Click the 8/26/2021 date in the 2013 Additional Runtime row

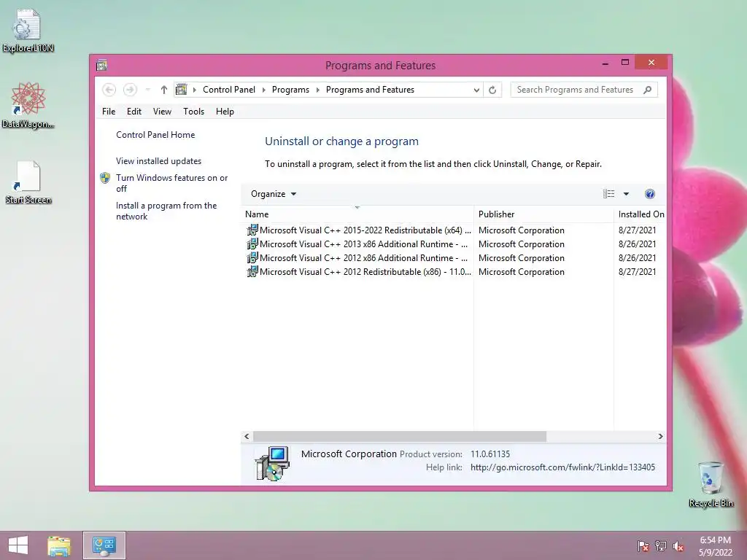(x=637, y=244)
